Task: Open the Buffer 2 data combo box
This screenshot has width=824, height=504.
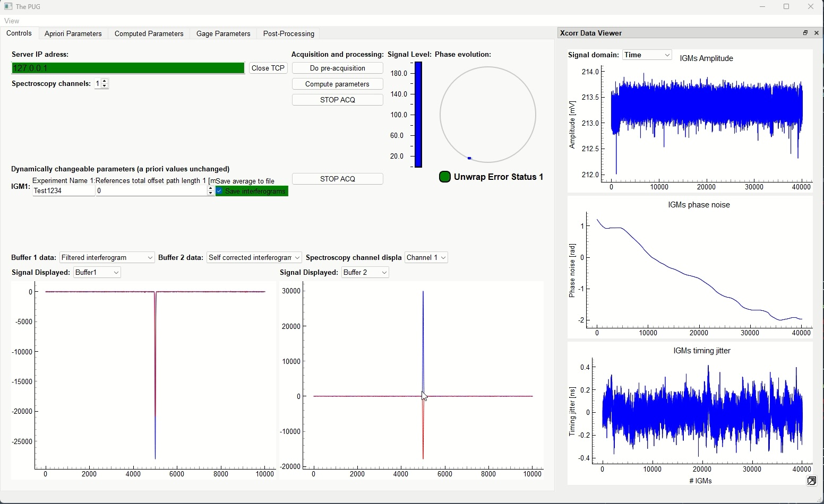Action: tap(254, 258)
